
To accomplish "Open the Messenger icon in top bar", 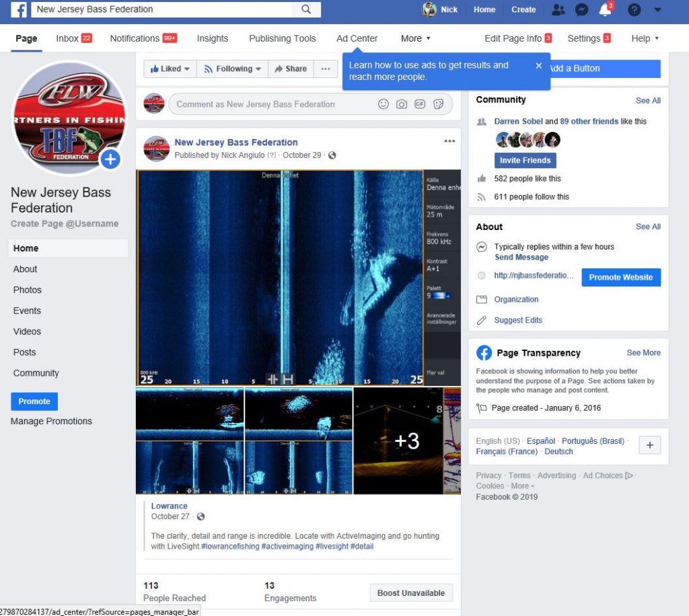I will pos(581,9).
